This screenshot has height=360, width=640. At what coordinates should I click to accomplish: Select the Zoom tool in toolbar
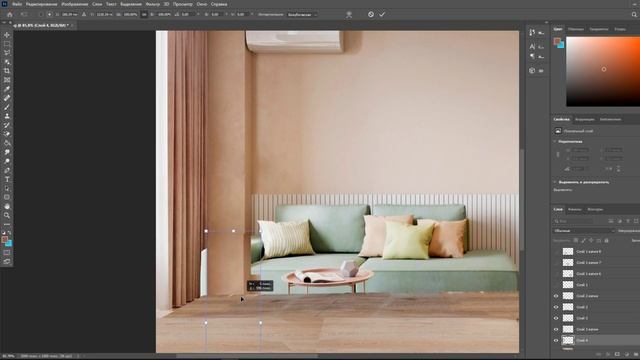click(x=7, y=215)
